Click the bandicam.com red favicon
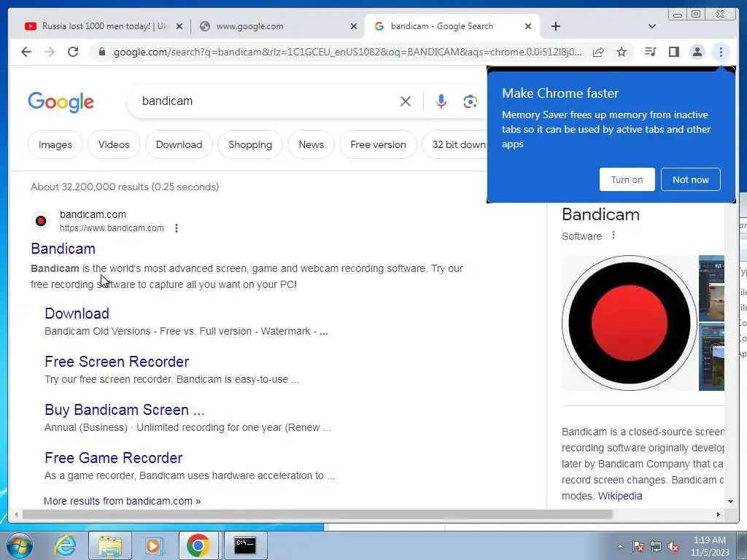The image size is (747, 560). 41,221
